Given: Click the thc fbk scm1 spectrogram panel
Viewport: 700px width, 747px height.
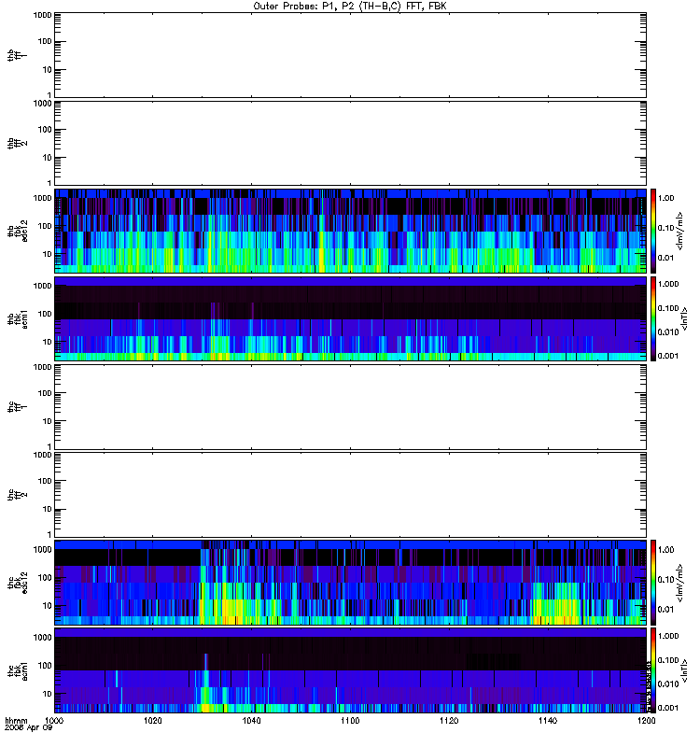Looking at the screenshot, I should click(x=351, y=670).
